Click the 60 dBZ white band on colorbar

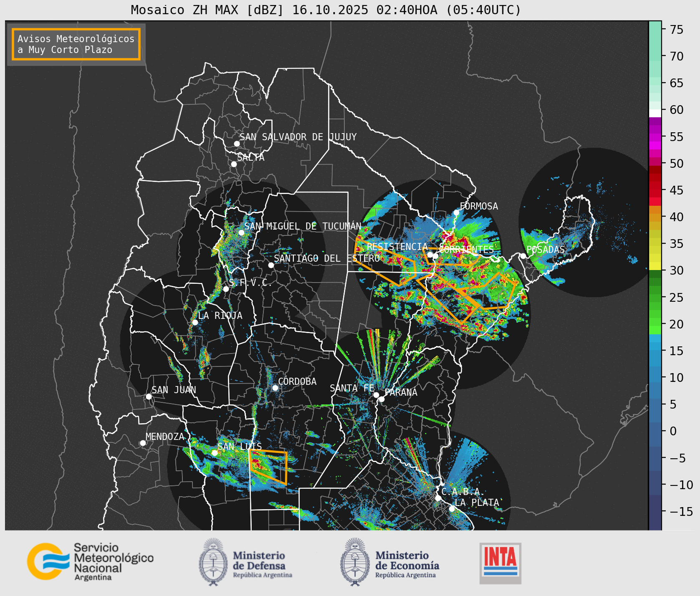click(655, 113)
